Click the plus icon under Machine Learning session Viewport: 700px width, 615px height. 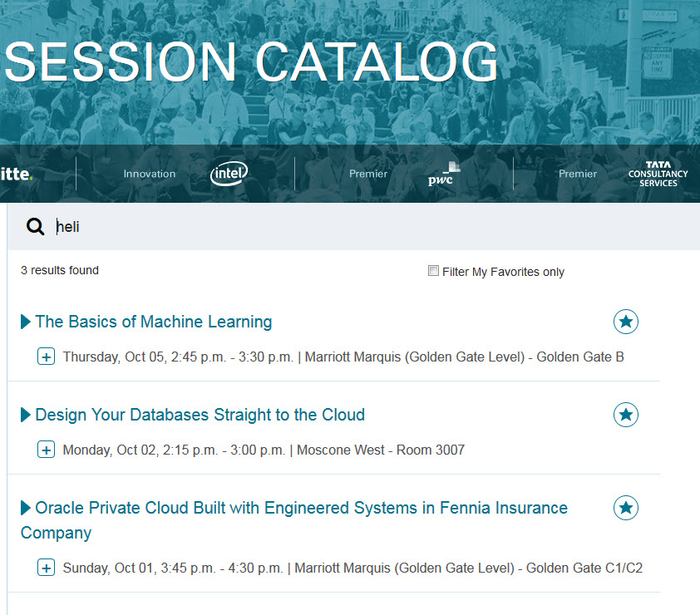pyautogui.click(x=47, y=356)
